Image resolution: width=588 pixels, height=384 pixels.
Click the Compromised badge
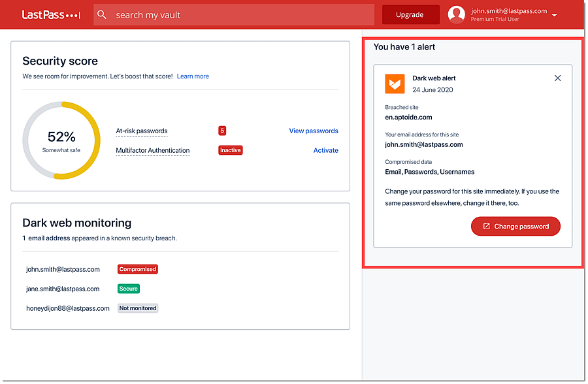(138, 269)
